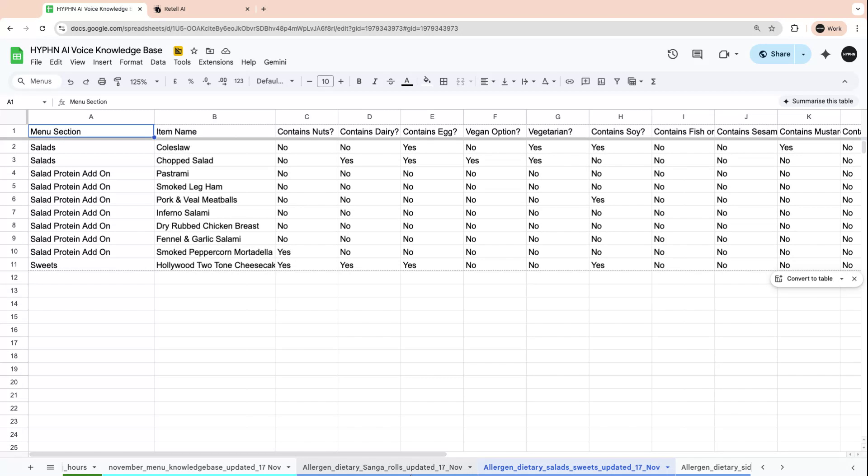The image size is (868, 476).
Task: Open the horizontal align dropdown arrow
Action: [493, 81]
